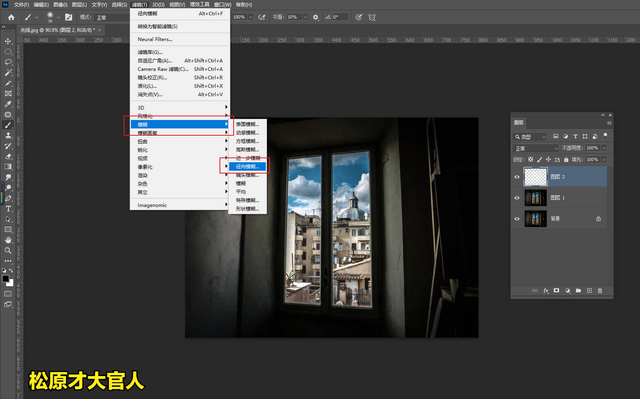The image size is (640, 399).
Task: Select the Lasso tool
Action: pyautogui.click(x=8, y=62)
